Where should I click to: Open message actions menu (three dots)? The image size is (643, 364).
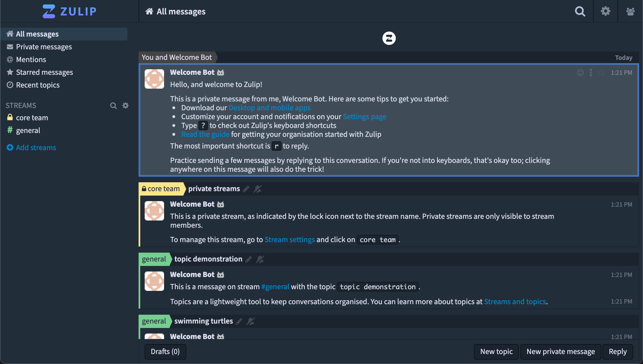click(x=591, y=73)
